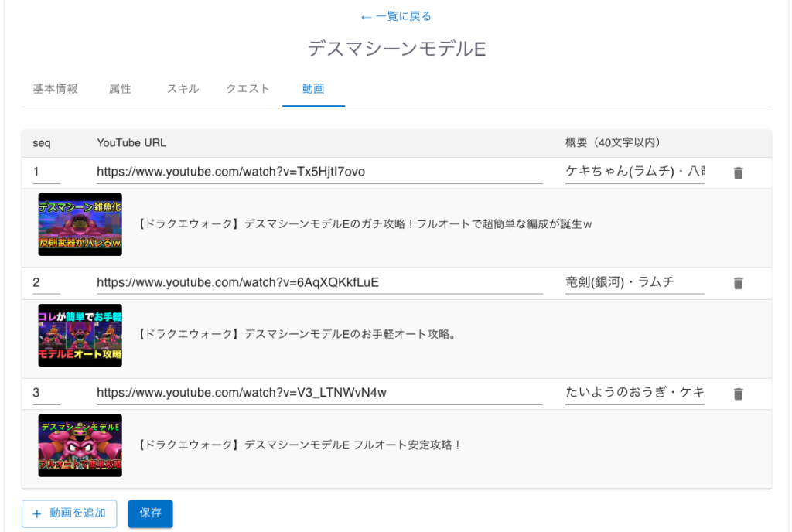Go back via 一覧に戻る link

(x=396, y=16)
